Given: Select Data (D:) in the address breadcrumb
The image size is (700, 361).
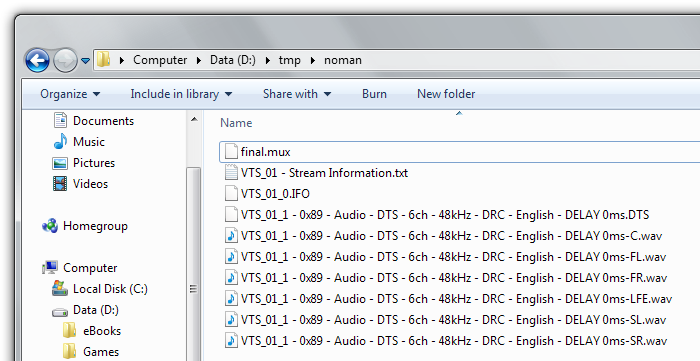Looking at the screenshot, I should (x=233, y=60).
